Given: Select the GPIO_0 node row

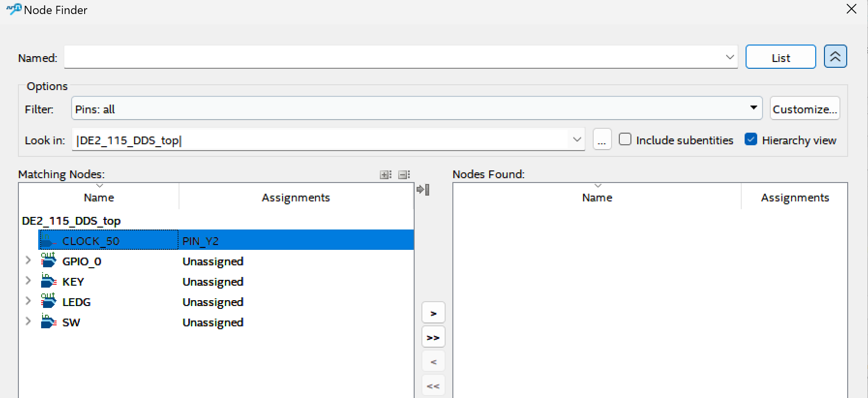Looking at the screenshot, I should [216, 261].
